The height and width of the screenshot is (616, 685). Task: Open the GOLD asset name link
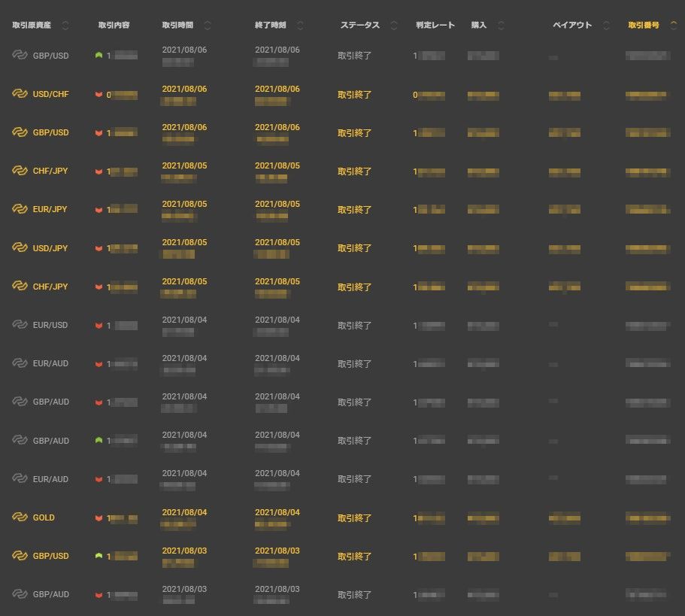point(44,517)
